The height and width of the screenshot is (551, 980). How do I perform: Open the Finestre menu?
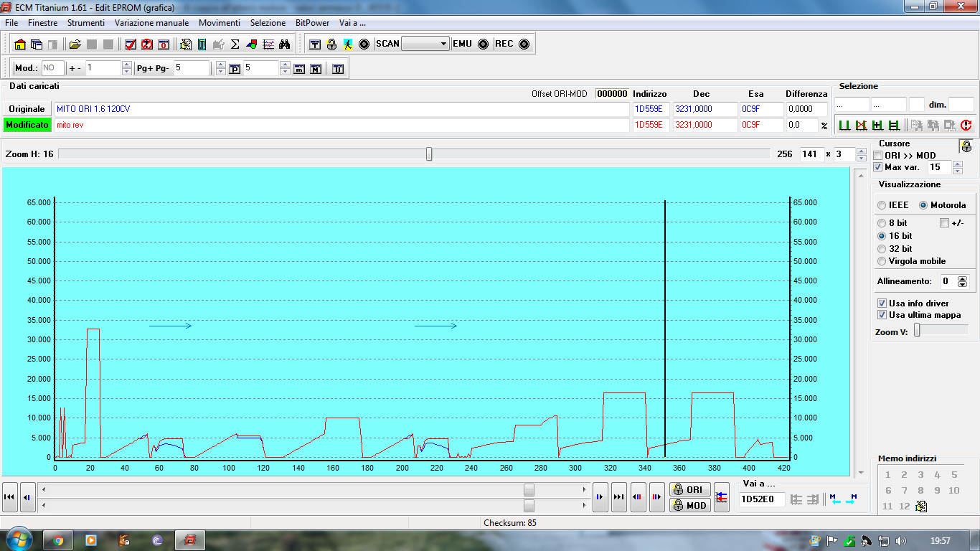[42, 23]
